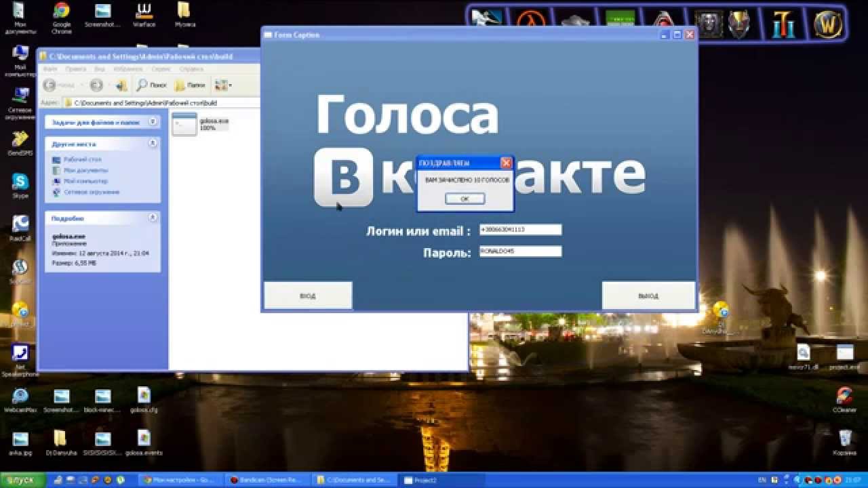Focus the Пароль input field

tap(520, 251)
